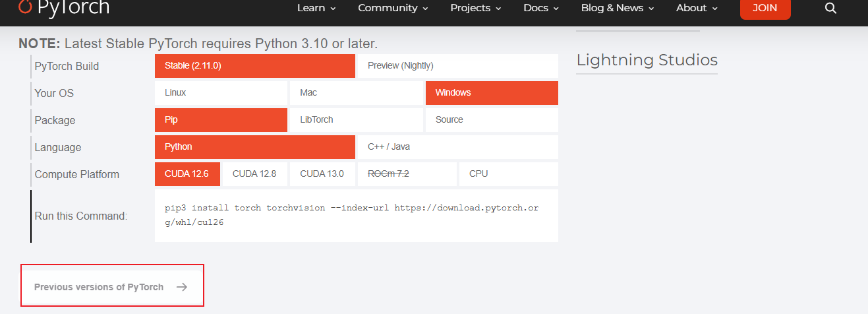This screenshot has width=868, height=314.
Task: Choose C++ / Java language
Action: pos(457,147)
